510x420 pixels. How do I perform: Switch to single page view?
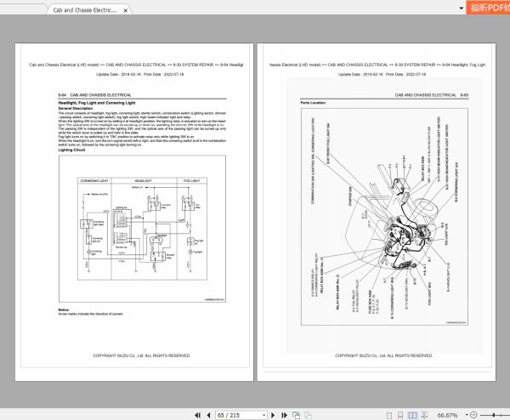click(x=389, y=415)
